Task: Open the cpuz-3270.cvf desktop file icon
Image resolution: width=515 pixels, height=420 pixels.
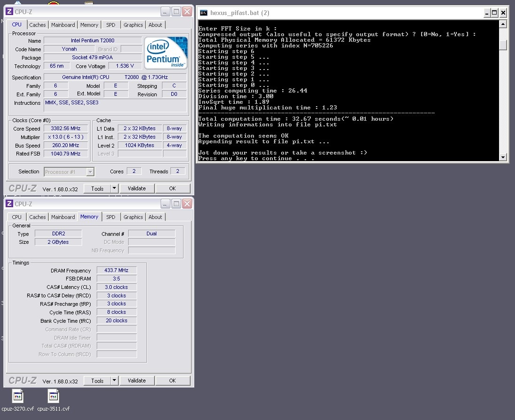Action: 18,397
